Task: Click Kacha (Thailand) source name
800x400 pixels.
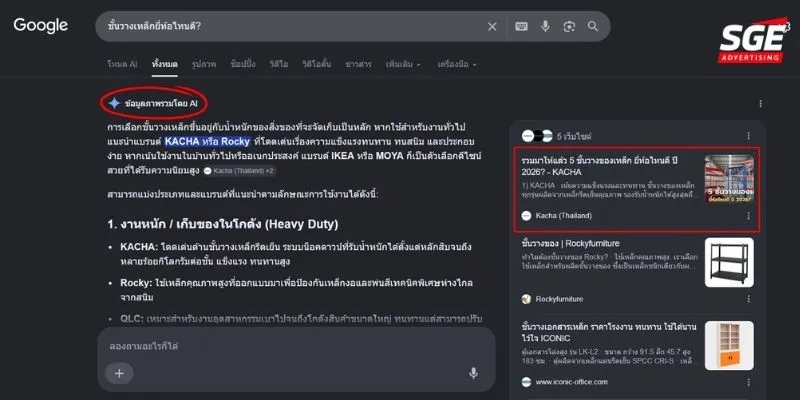Action: tap(564, 216)
